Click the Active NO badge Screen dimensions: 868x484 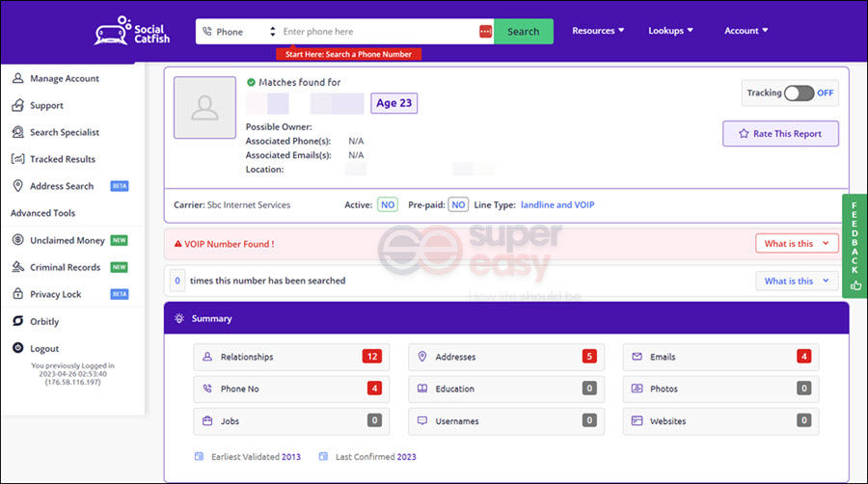point(388,204)
